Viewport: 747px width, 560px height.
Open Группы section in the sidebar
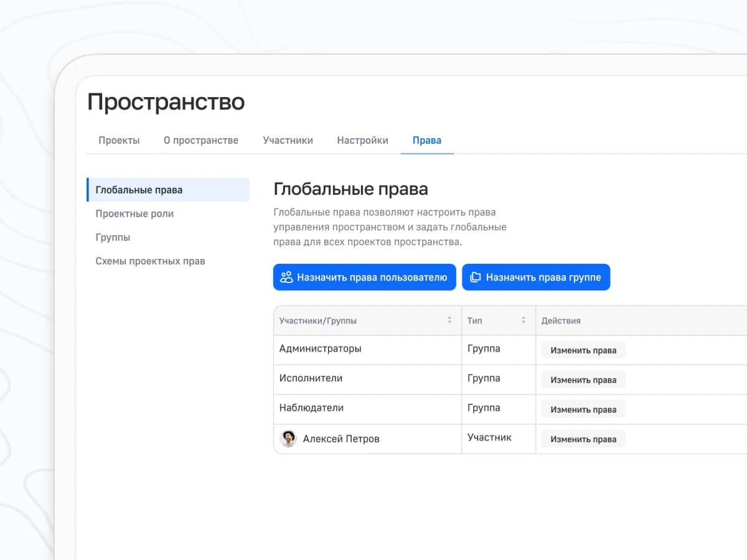tap(113, 237)
